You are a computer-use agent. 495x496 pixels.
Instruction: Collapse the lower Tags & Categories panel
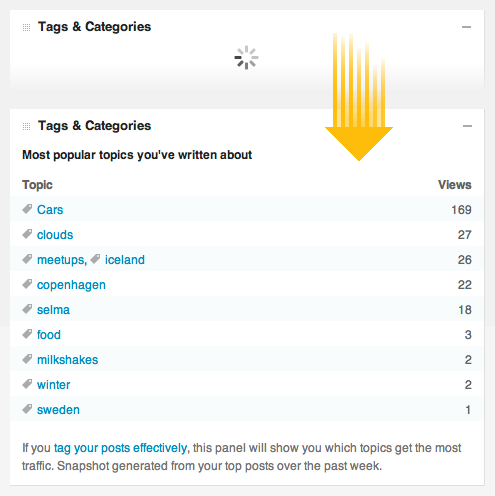pos(467,126)
